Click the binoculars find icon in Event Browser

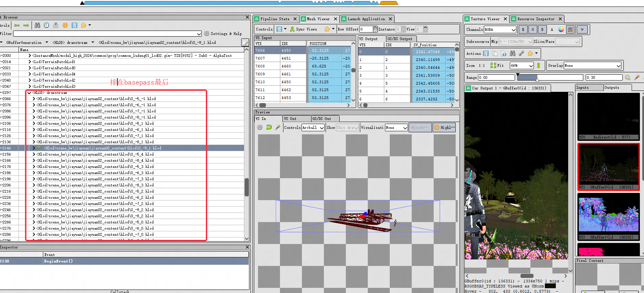37,25
